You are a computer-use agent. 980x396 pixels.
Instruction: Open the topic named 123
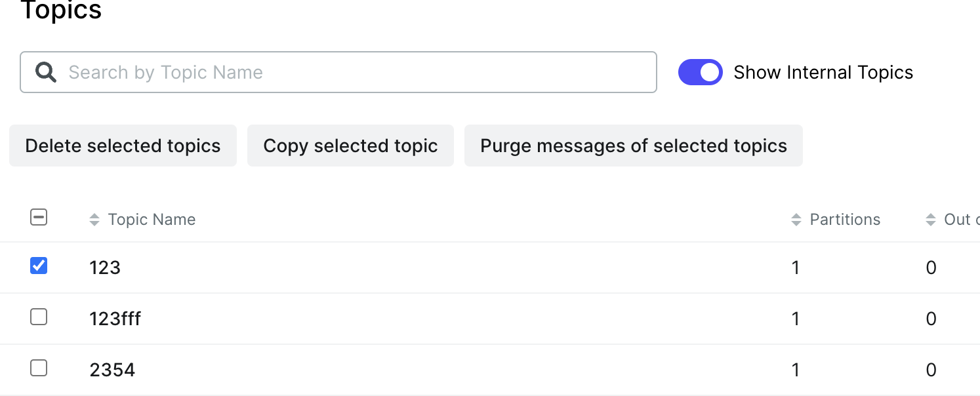point(104,267)
